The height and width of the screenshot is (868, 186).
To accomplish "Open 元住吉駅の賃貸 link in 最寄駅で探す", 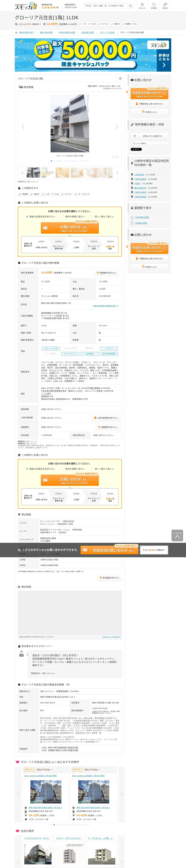I will click(142, 217).
